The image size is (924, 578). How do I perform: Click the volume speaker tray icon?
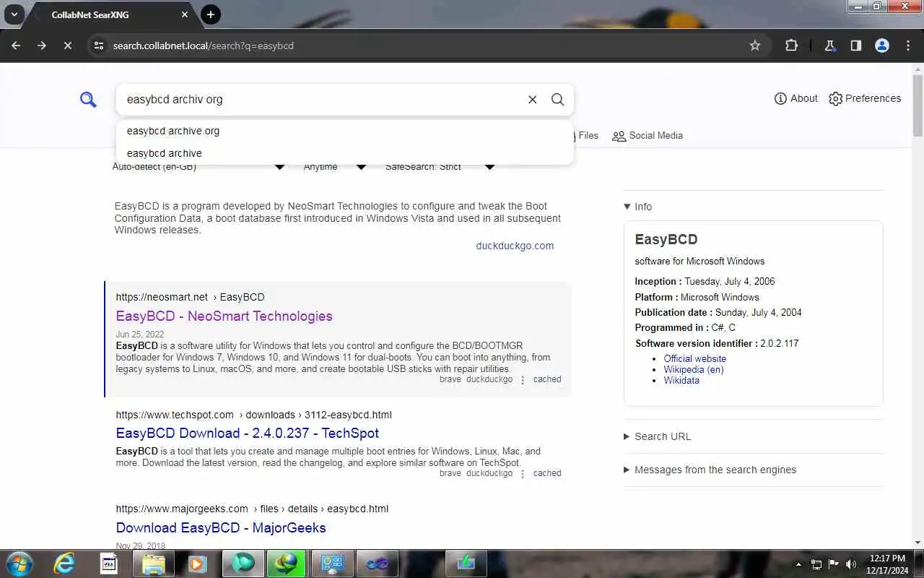(851, 564)
